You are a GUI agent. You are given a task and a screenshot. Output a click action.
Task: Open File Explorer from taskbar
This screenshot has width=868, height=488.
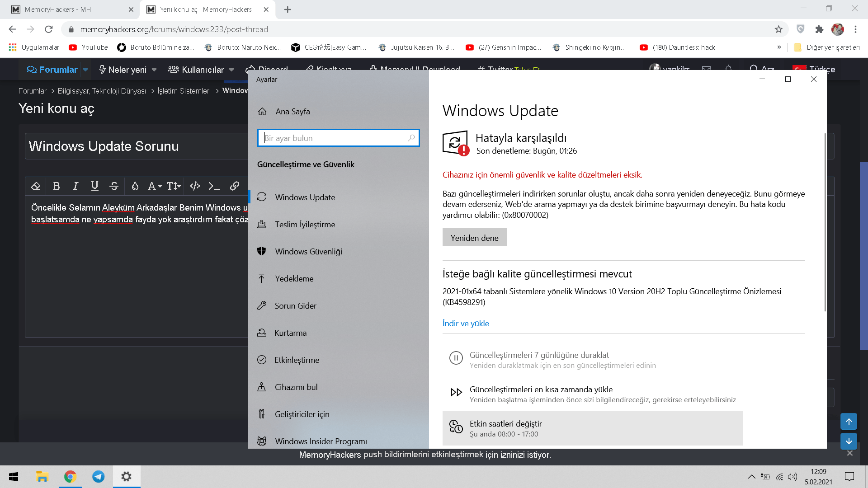42,477
